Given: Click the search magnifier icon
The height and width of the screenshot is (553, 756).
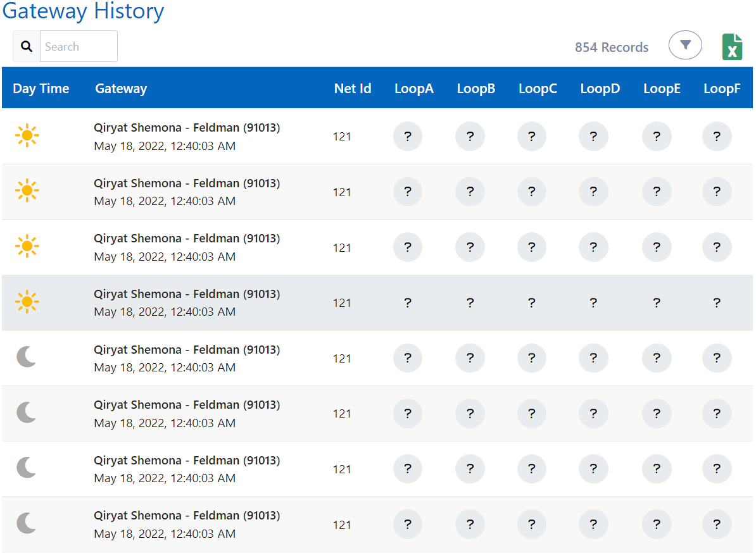Looking at the screenshot, I should point(26,46).
